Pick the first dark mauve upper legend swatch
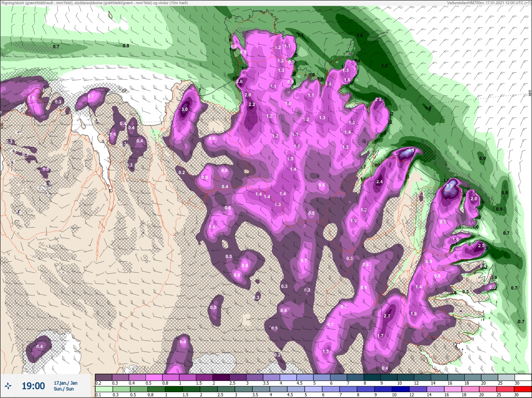Viewport: 532px width, 398px height. click(x=104, y=377)
